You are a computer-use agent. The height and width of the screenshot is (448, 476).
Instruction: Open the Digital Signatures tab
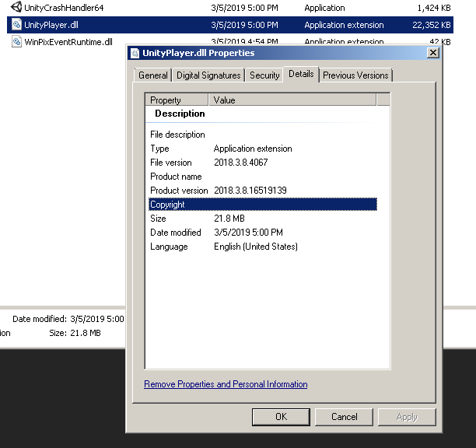(x=208, y=75)
